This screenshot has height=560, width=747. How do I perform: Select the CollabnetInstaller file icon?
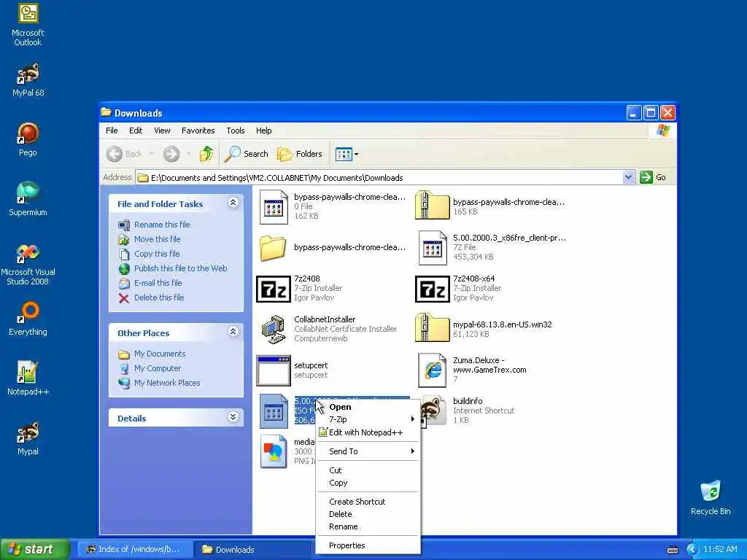(273, 329)
